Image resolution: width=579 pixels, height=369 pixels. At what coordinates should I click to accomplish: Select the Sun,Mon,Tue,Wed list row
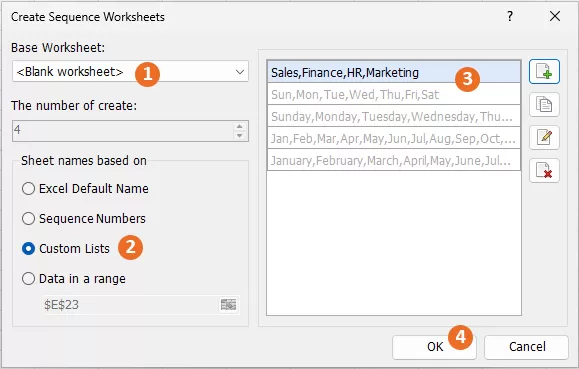394,94
